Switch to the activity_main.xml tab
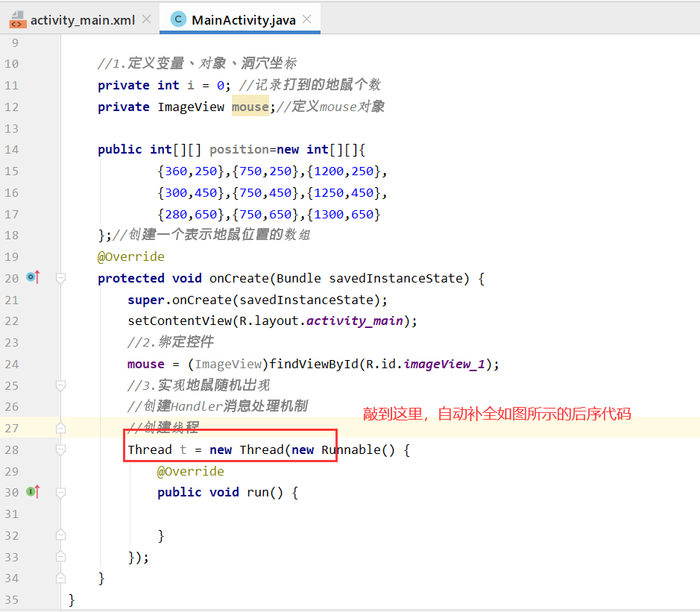The width and height of the screenshot is (700, 612). click(81, 19)
